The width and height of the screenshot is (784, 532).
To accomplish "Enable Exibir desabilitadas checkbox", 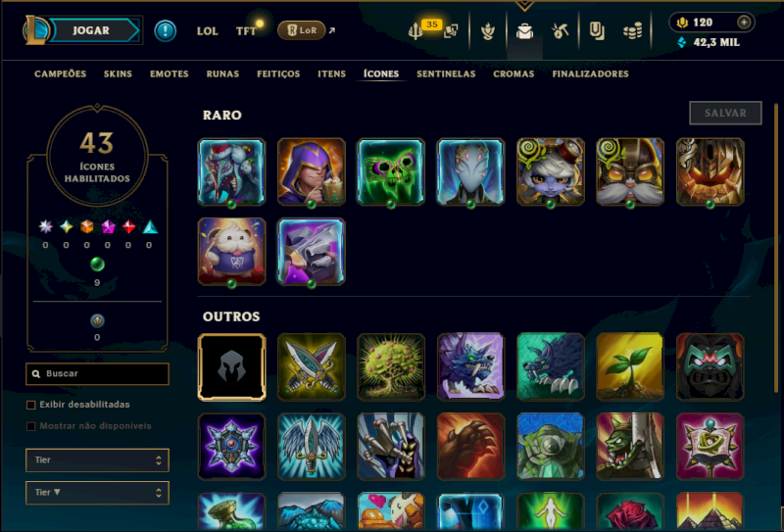I will point(31,405).
